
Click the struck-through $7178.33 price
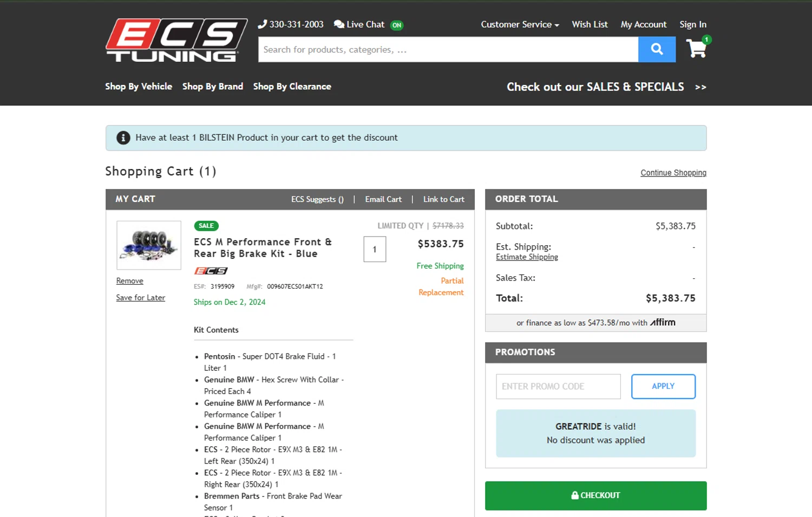coord(448,226)
